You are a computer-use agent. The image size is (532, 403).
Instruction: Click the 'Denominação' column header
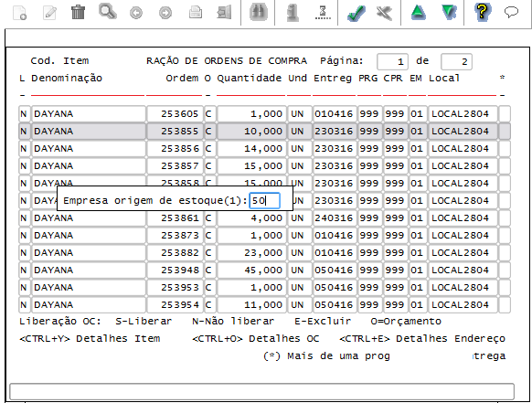click(x=67, y=78)
